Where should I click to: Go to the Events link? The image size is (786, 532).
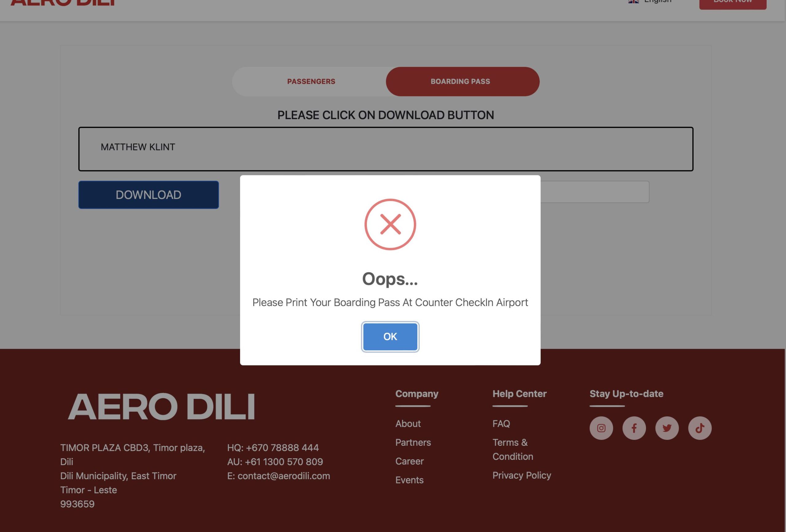pos(409,480)
